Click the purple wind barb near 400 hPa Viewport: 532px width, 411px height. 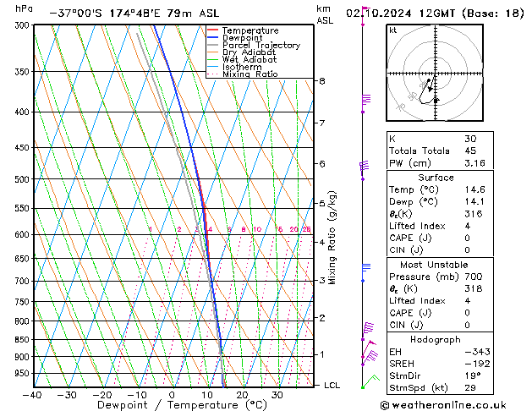point(365,103)
